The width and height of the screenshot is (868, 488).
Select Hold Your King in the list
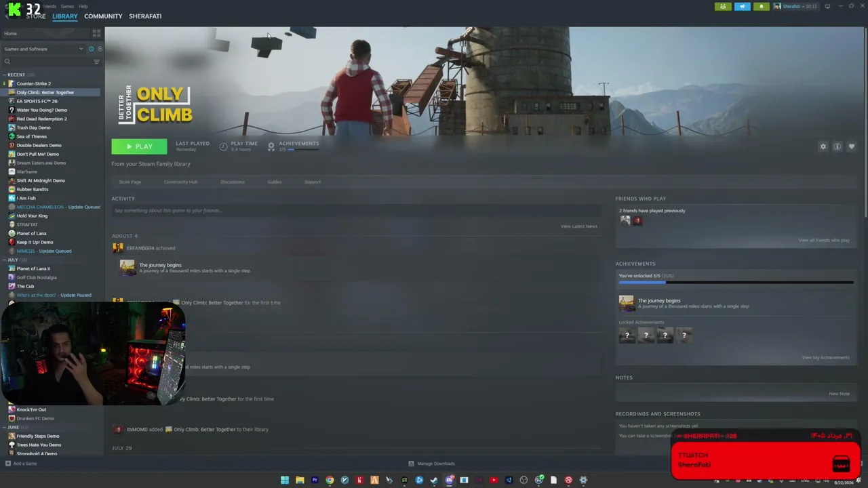point(32,216)
